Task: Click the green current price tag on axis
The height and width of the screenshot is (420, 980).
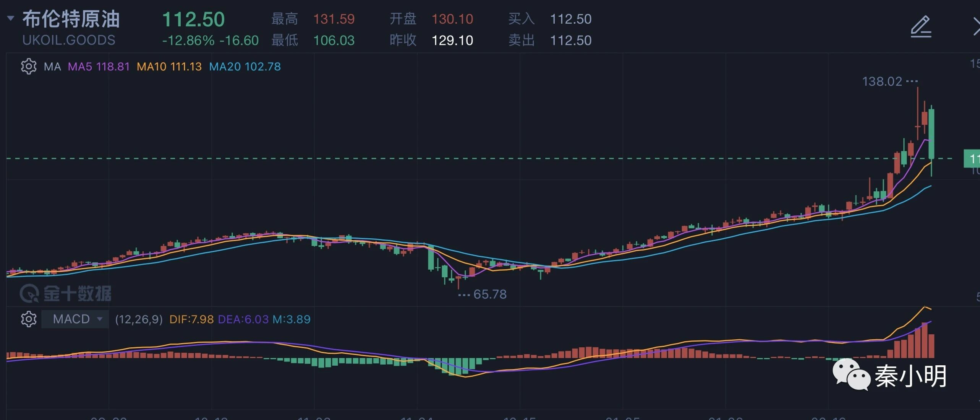Action: (x=972, y=158)
